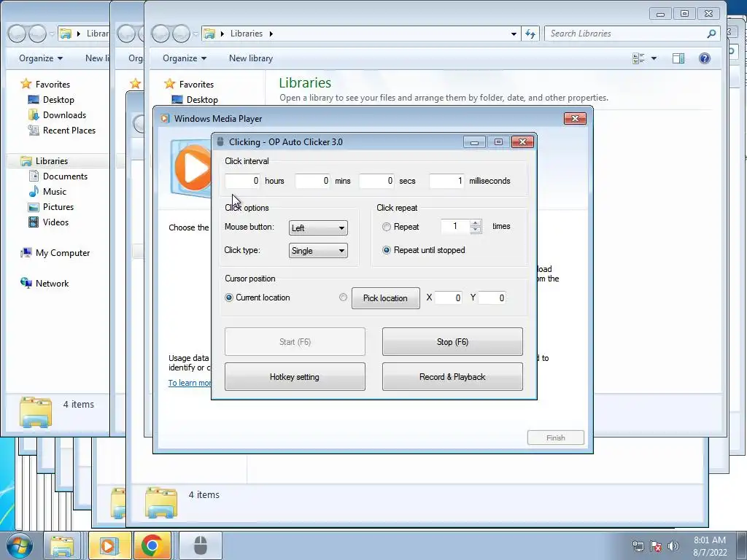Click the mins interval field
This screenshot has width=747, height=560.
(x=312, y=181)
